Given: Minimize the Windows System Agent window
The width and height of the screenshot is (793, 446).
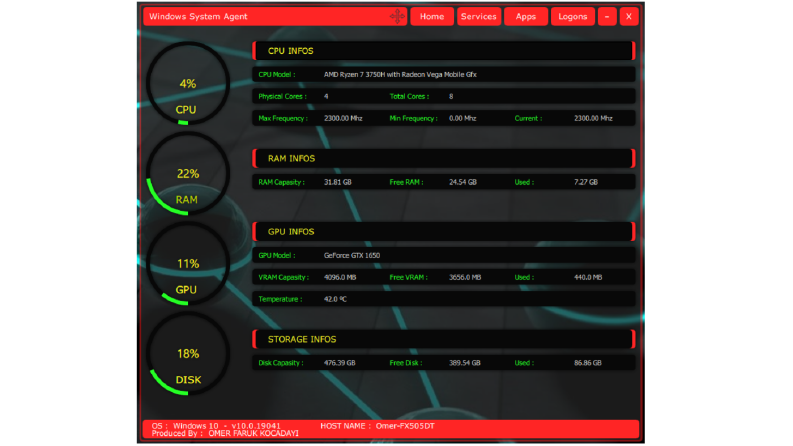Looking at the screenshot, I should click(607, 16).
